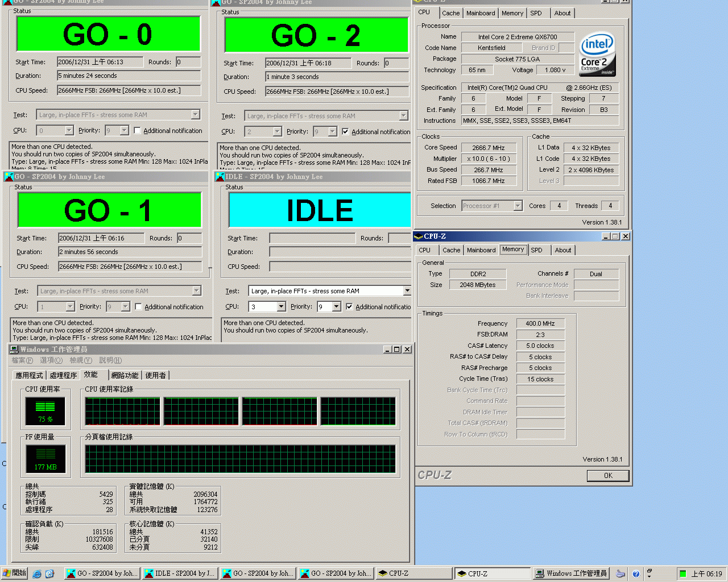This screenshot has width=728, height=582.
Task: Switch to first GO - SP2004 taskbar button
Action: (102, 573)
